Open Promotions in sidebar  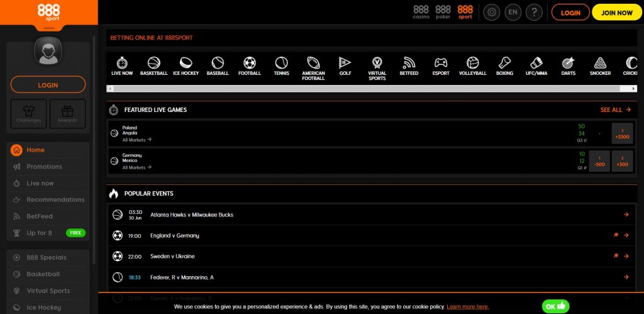[x=48, y=167]
